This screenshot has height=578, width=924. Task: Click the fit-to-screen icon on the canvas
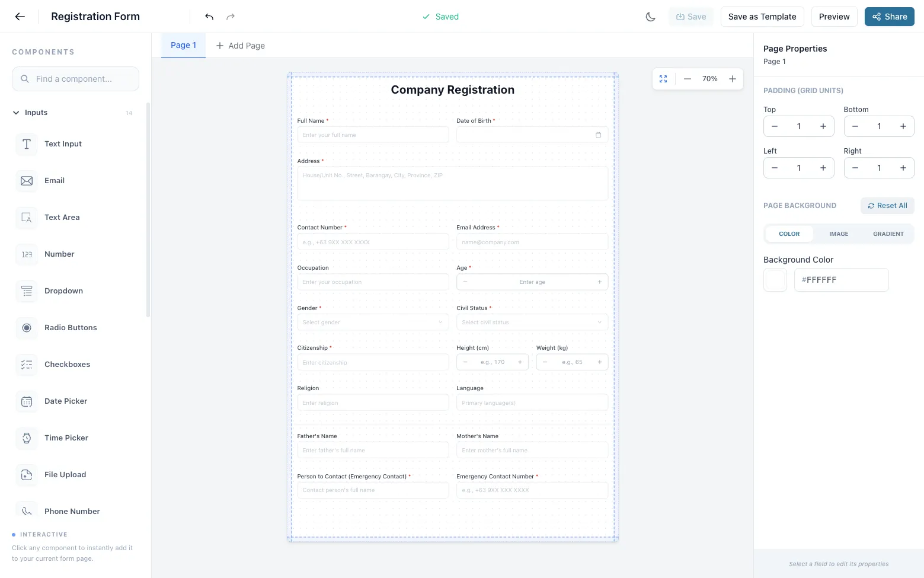pyautogui.click(x=663, y=78)
